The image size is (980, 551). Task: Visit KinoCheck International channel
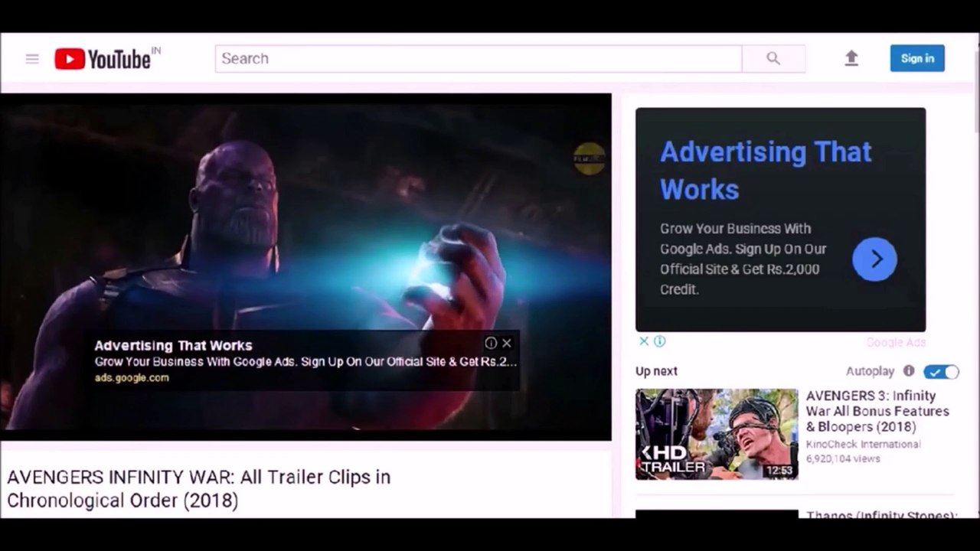[x=863, y=445]
